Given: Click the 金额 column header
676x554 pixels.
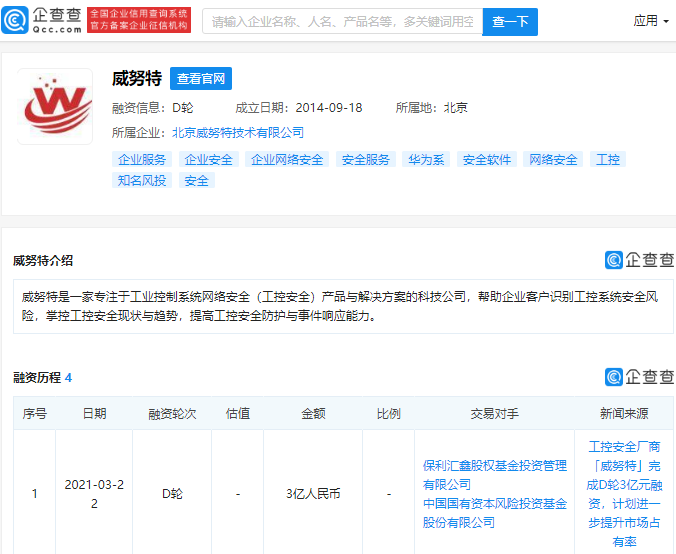Looking at the screenshot, I should (x=313, y=413).
